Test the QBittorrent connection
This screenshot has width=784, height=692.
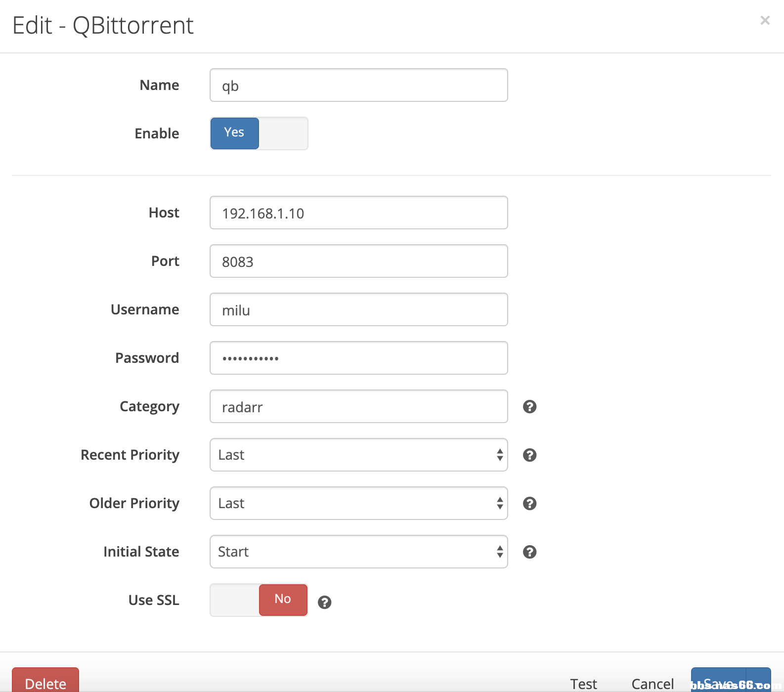584,684
